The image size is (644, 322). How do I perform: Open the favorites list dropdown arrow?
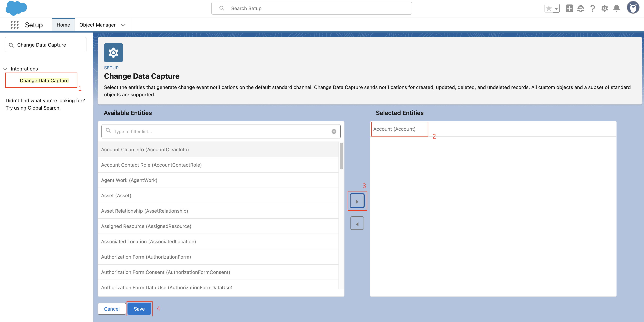point(556,8)
